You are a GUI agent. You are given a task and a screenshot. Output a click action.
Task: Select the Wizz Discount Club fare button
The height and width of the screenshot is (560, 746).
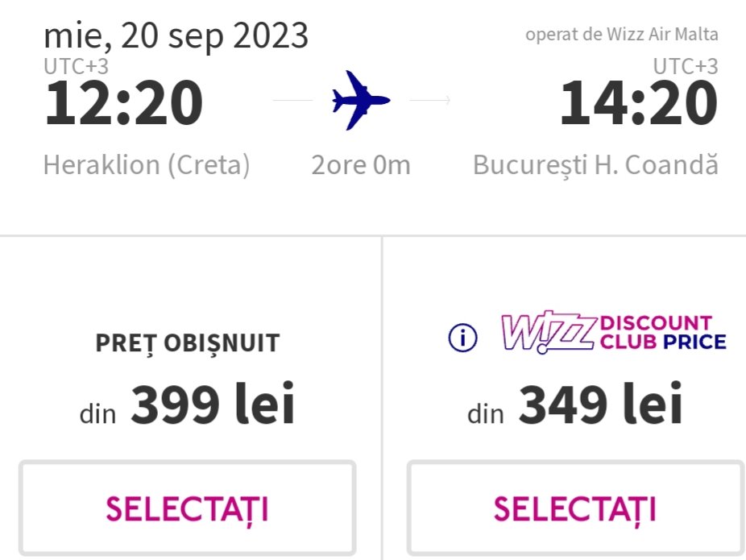point(575,508)
